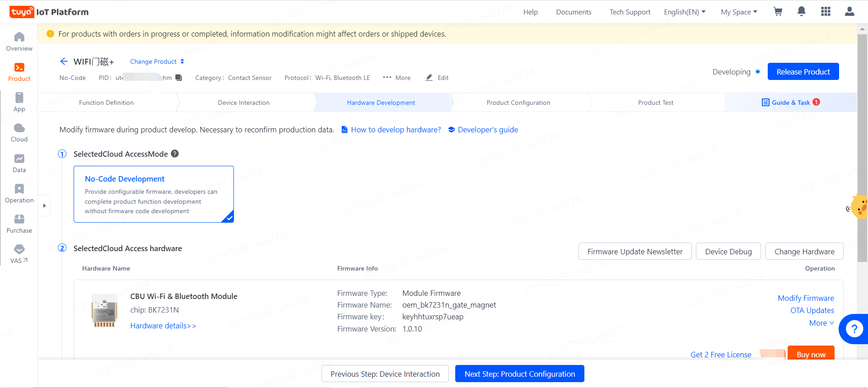Switch to Hardware Development step
868x388 pixels.
(381, 103)
